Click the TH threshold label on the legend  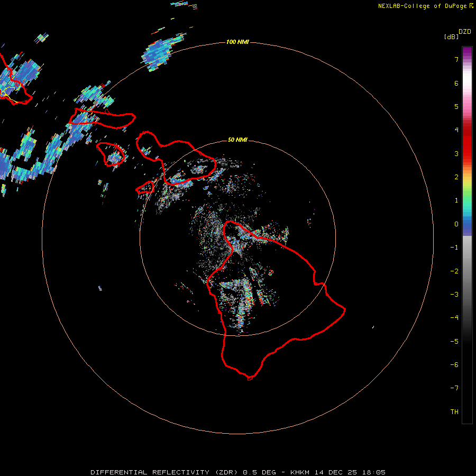pos(454,412)
